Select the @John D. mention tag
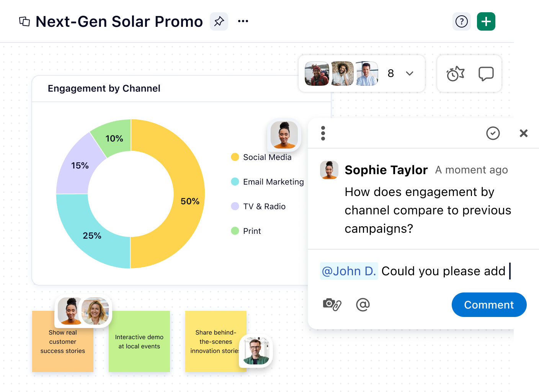The image size is (539, 392). [x=349, y=271]
